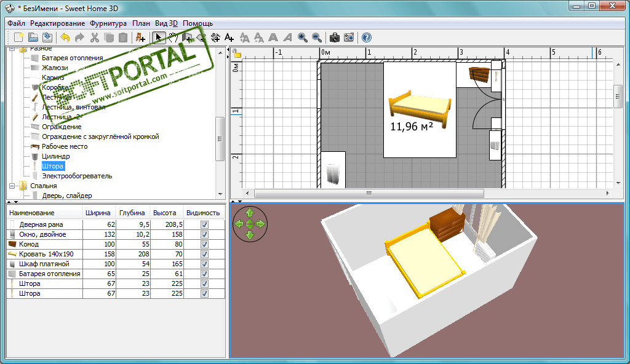Toggle visibility of Дверная рама
This screenshot has height=364, width=630.
204,224
